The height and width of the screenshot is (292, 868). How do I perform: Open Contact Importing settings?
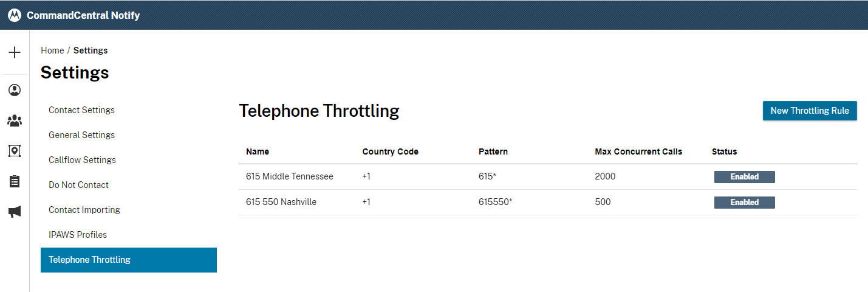pos(84,210)
